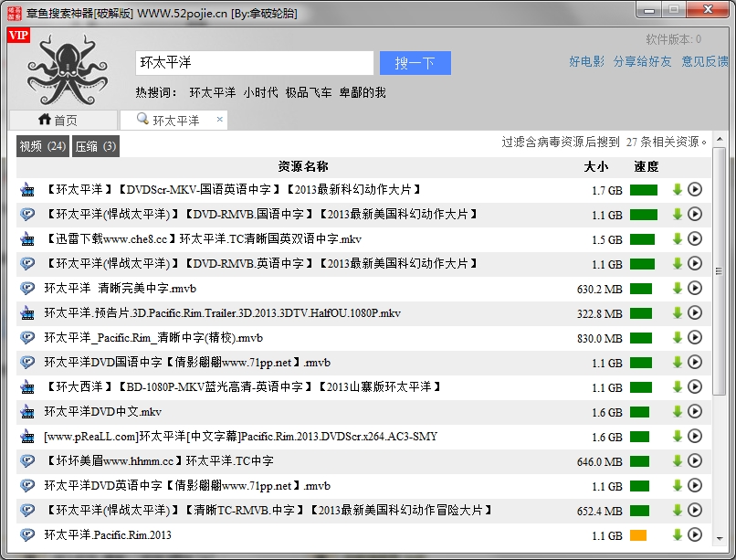
Task: Open the 分享给好友 link
Action: [642, 61]
